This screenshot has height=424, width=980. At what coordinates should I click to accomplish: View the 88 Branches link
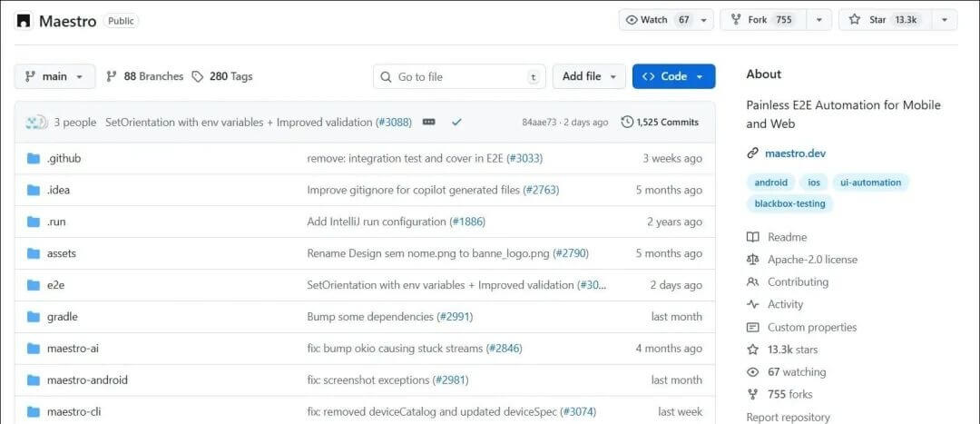(x=145, y=76)
